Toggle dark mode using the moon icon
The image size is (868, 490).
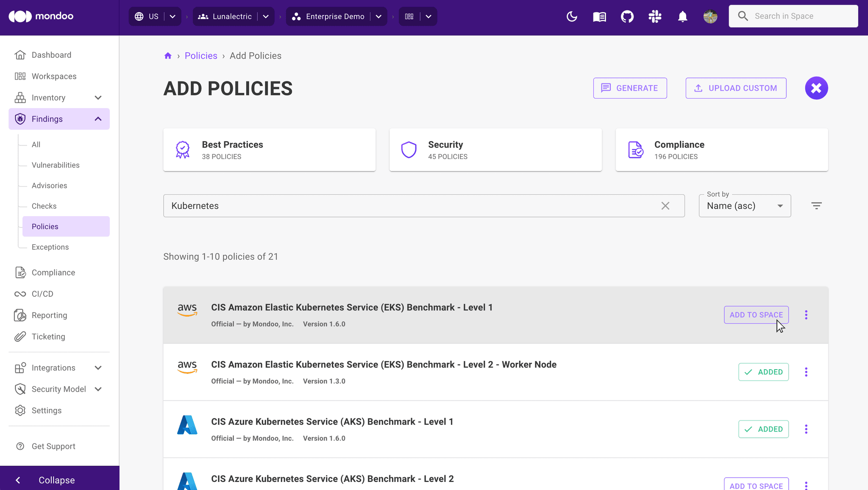tap(571, 17)
